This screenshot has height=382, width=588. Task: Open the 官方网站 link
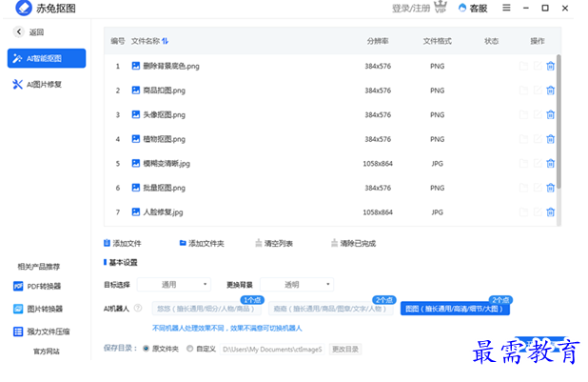[x=46, y=352]
